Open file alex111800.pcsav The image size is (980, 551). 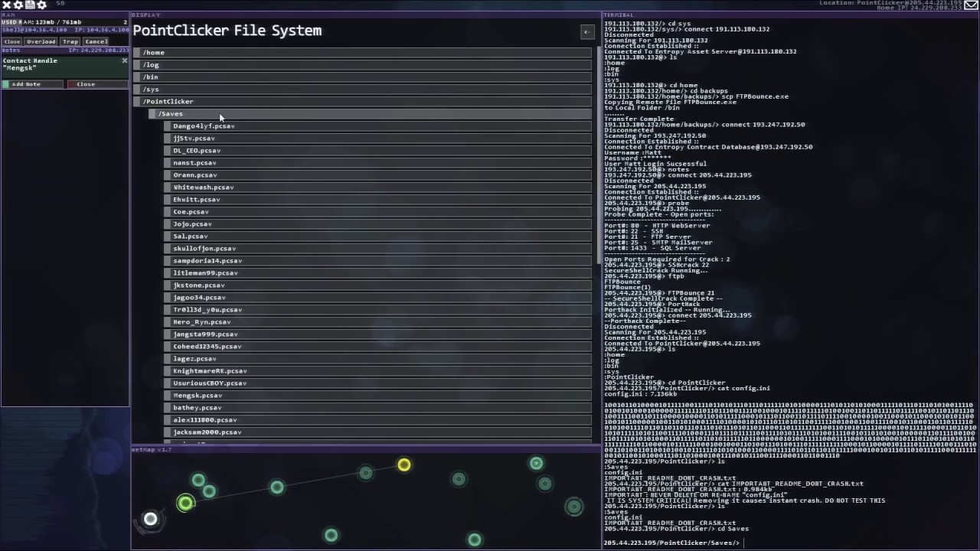(377, 420)
